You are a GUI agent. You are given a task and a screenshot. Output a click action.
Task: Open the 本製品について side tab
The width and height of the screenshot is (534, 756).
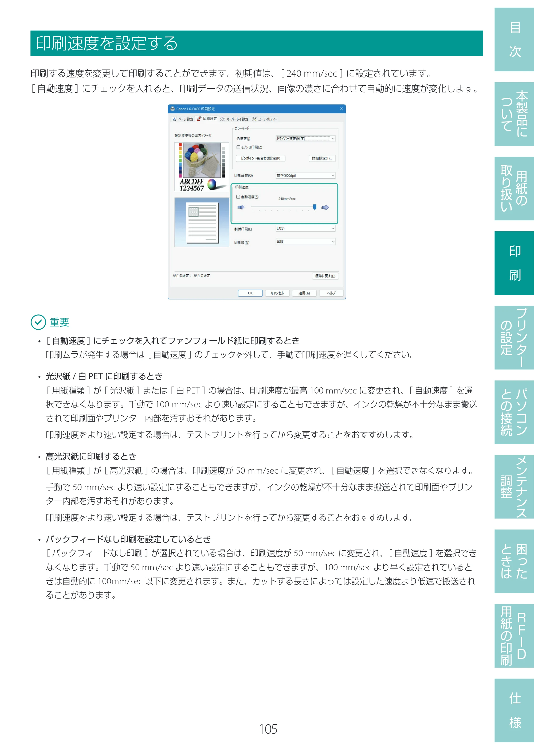click(514, 114)
